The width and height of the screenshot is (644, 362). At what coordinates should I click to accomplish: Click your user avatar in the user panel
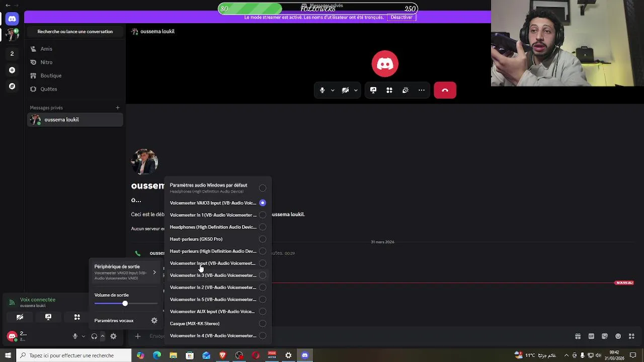(x=12, y=336)
